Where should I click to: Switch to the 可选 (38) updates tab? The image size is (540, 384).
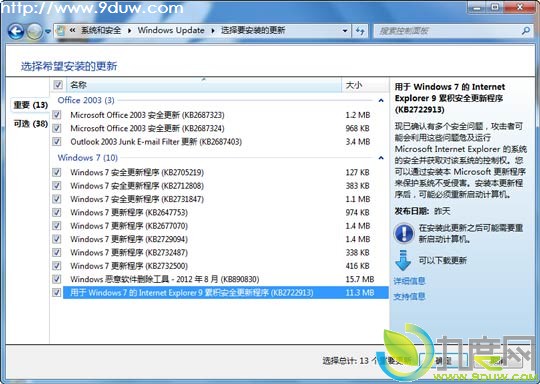click(30, 124)
